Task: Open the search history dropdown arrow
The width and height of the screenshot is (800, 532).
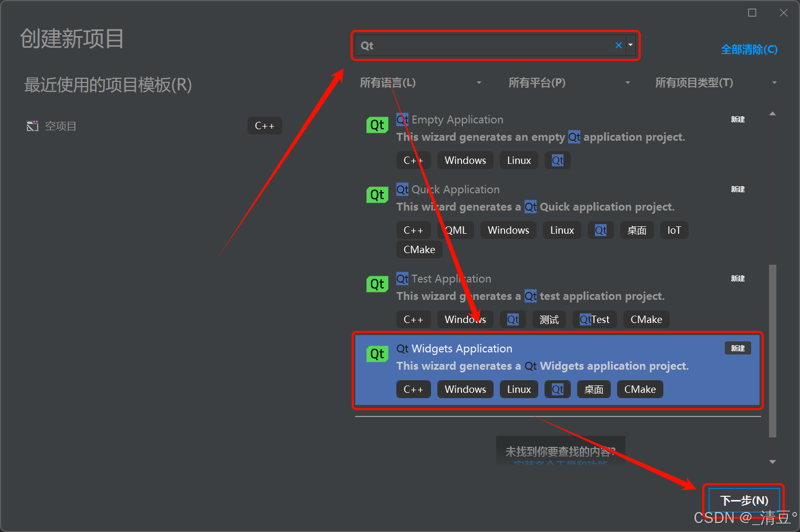Action: (x=630, y=45)
